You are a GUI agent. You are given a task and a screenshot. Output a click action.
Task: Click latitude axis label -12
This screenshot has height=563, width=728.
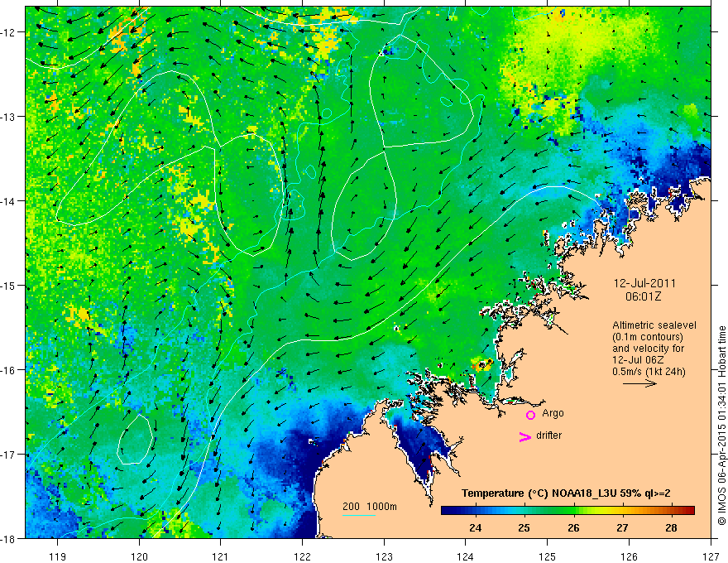[x=8, y=32]
